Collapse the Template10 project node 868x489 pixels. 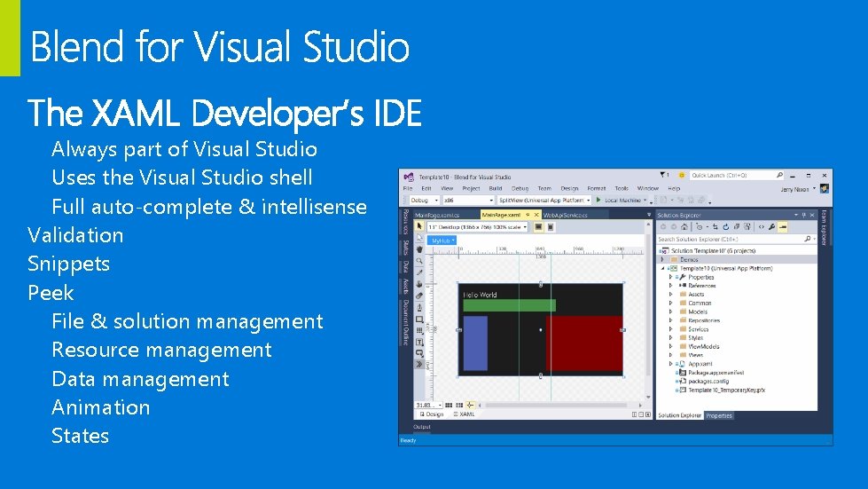[x=662, y=268]
